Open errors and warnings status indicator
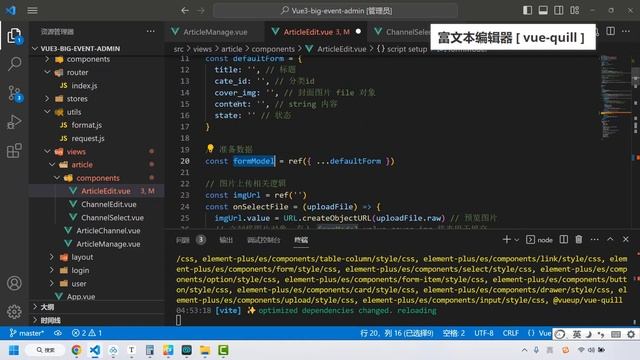 [87, 333]
